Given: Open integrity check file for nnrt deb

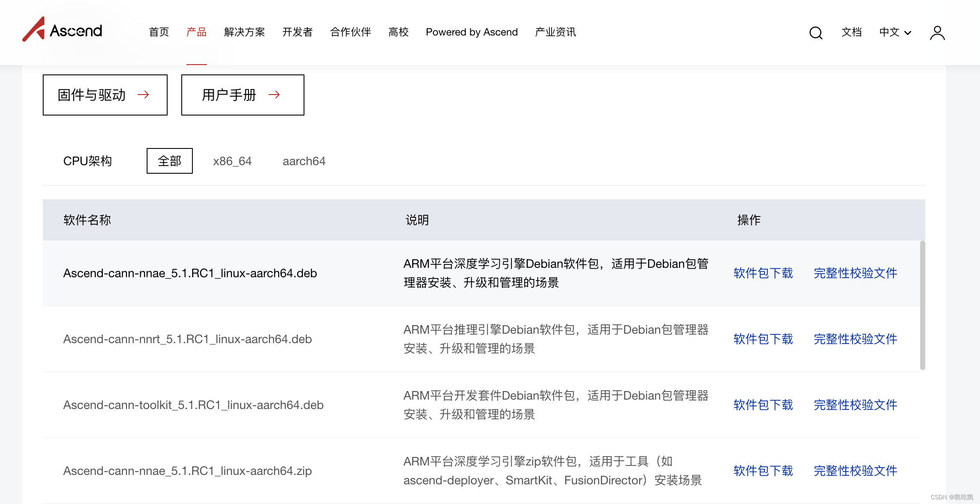Looking at the screenshot, I should pos(855,339).
